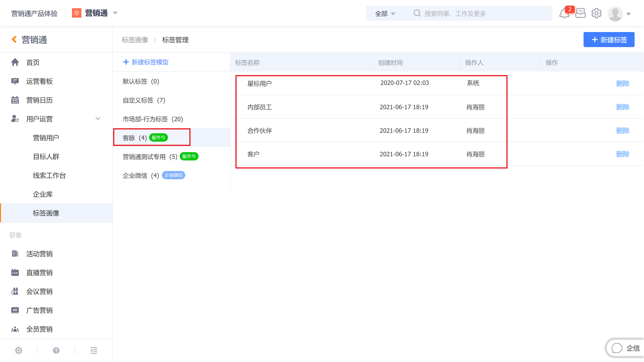Click green 服务号 badge on 客脉
Viewport: 644px width, 362px height.
coord(158,138)
